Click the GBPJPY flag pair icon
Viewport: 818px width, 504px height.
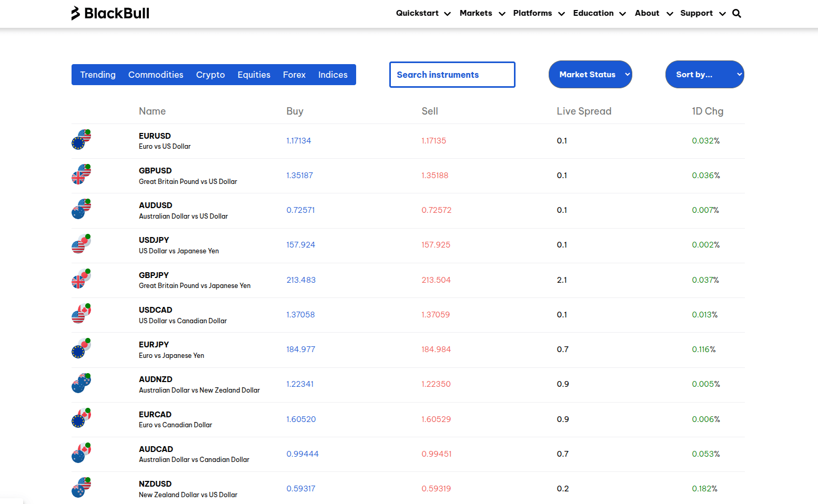[81, 279]
